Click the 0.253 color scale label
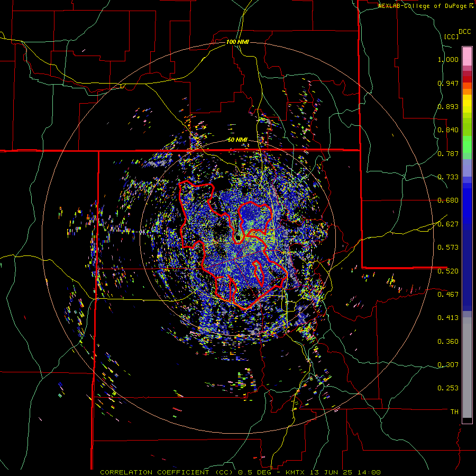 tap(448, 388)
